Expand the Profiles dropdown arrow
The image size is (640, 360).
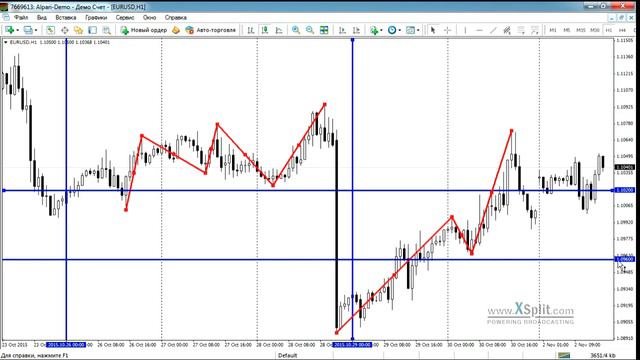[36, 30]
